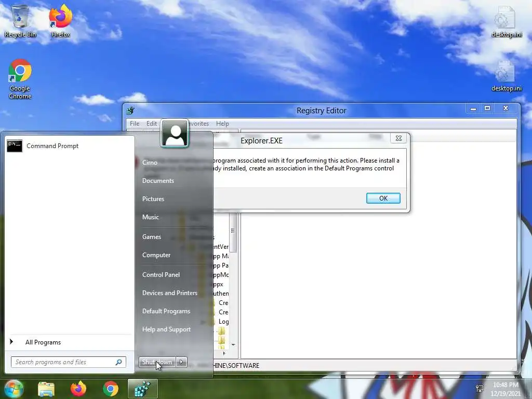
Task: Maximize the Registry Editor window
Action: 487,109
